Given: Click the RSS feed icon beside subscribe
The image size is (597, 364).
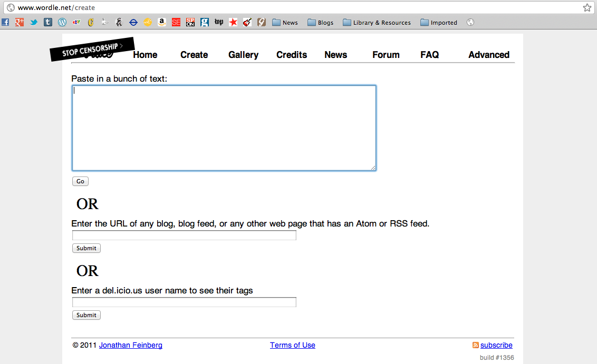Looking at the screenshot, I should tap(476, 345).
